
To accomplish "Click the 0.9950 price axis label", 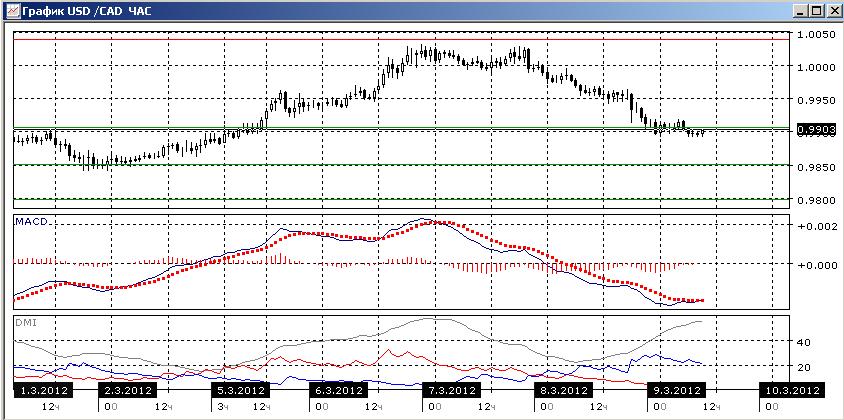I will tap(817, 102).
